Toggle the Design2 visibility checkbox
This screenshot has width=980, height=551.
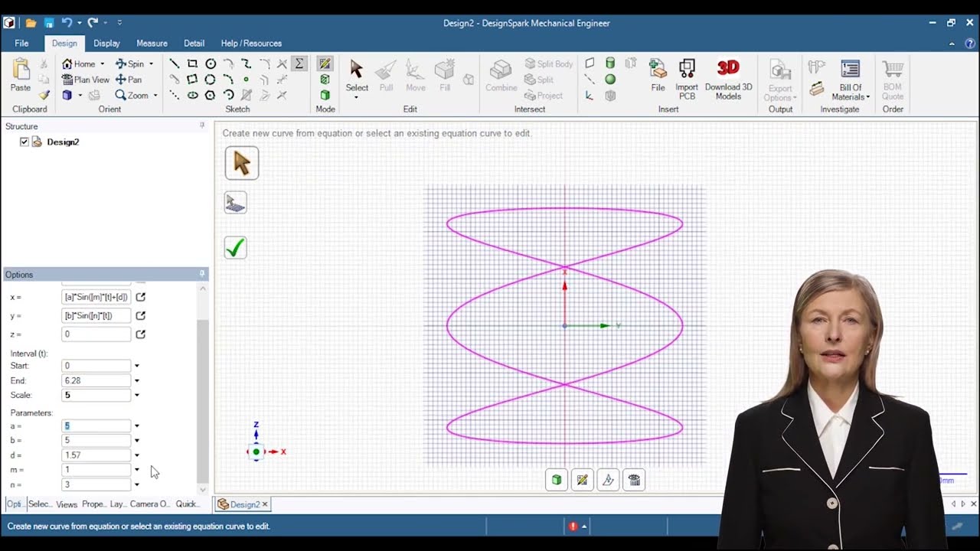[x=24, y=142]
